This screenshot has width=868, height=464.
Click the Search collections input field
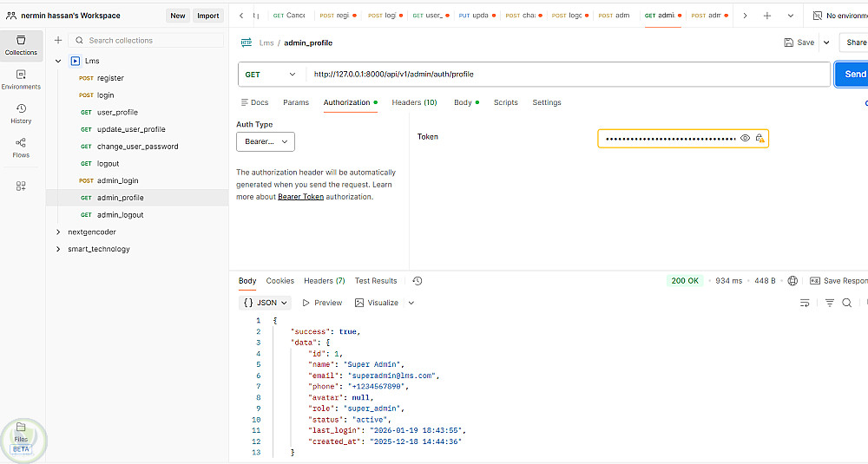[147, 40]
